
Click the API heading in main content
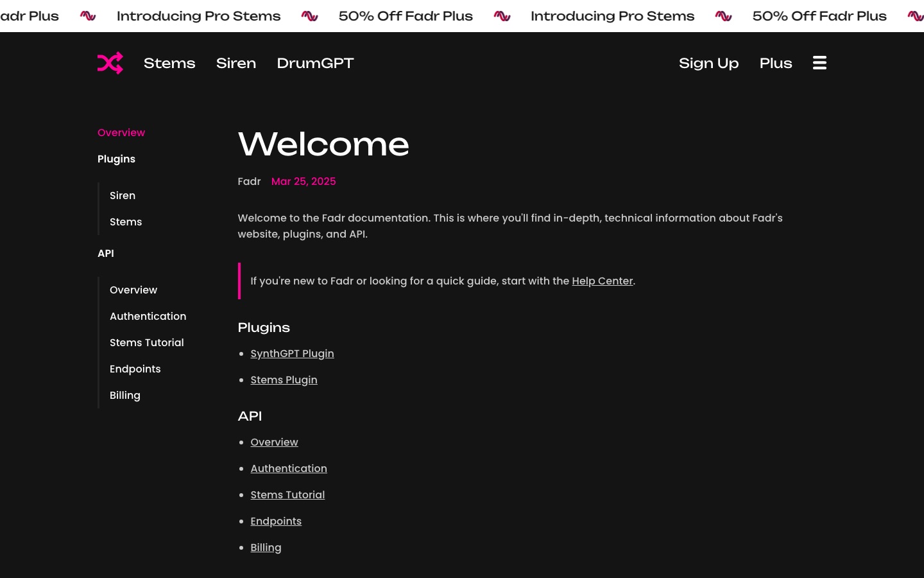click(x=250, y=416)
